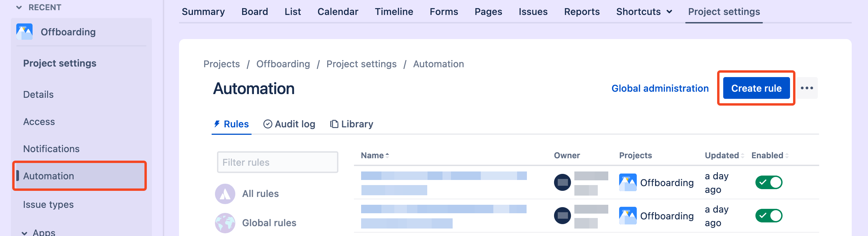Select the Global rules filter
This screenshot has height=236, width=868.
(x=269, y=223)
